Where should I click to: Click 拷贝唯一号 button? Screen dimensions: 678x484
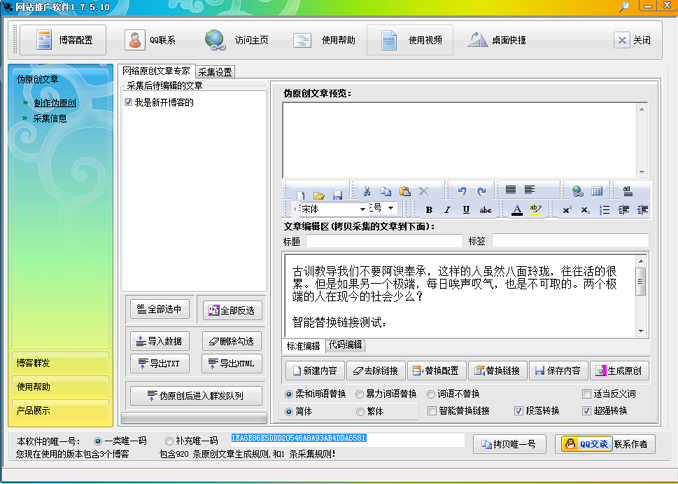510,444
